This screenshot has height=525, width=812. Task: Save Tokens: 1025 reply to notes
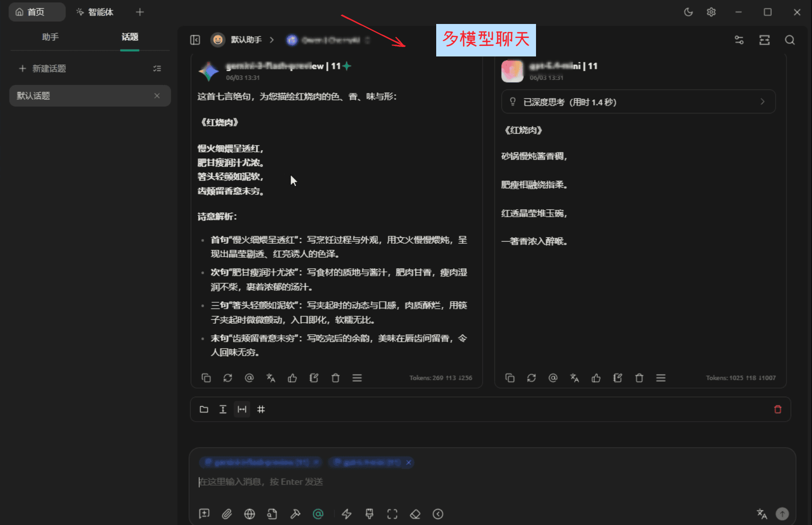click(x=618, y=378)
